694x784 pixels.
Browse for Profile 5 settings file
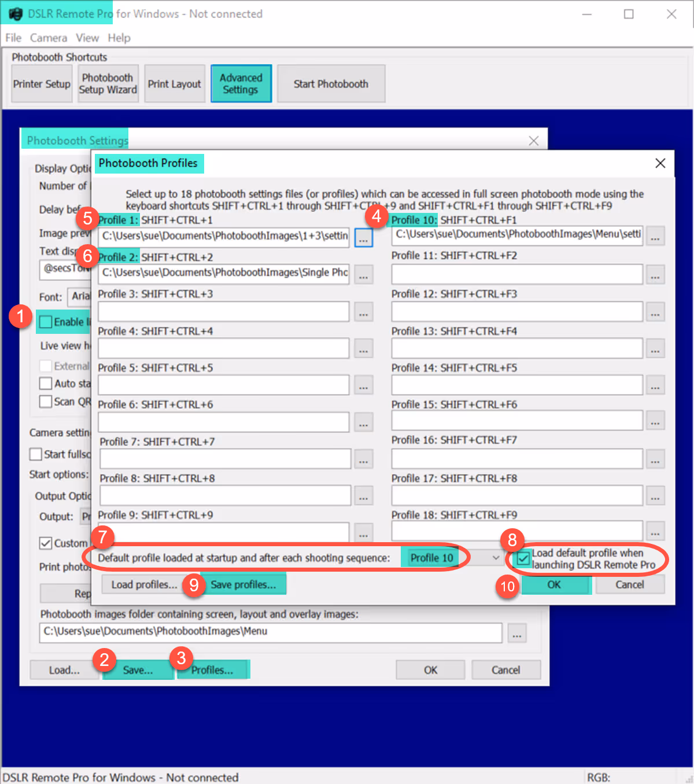click(363, 385)
